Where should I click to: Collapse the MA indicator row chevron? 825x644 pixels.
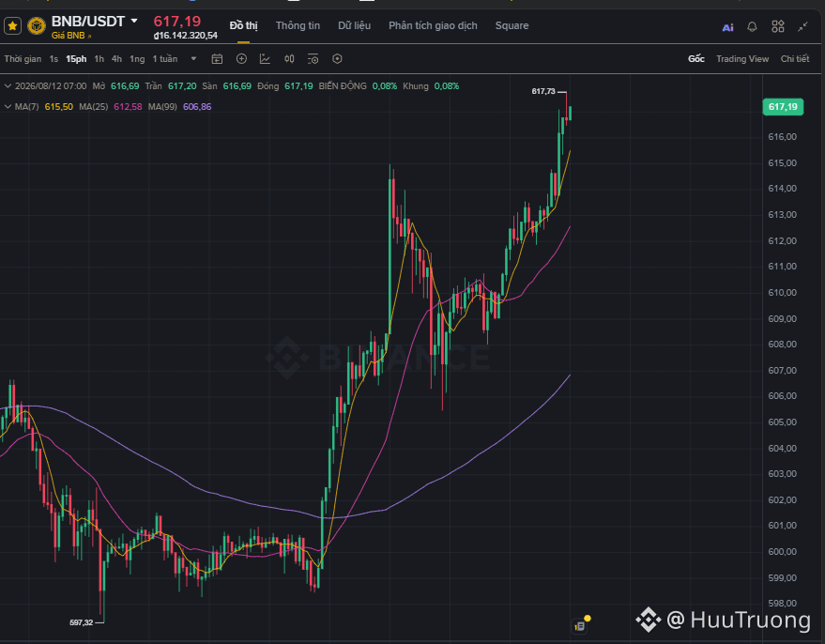coord(8,107)
